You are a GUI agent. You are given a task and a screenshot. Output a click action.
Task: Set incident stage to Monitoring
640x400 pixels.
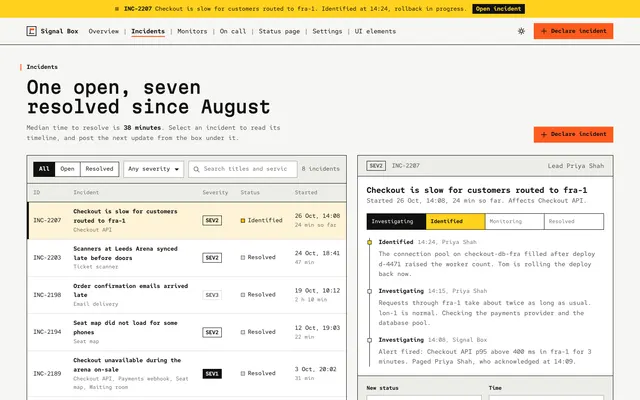coord(514,221)
